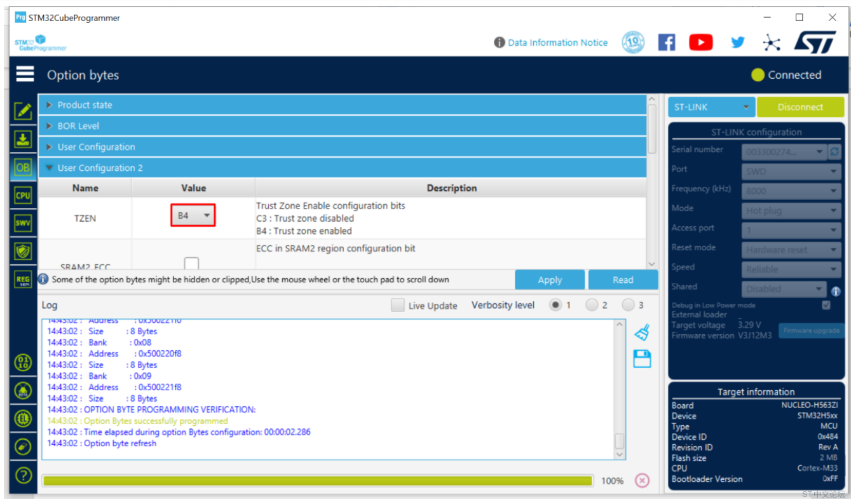Select the OB option bytes sidebar icon
The height and width of the screenshot is (504, 851).
click(24, 167)
